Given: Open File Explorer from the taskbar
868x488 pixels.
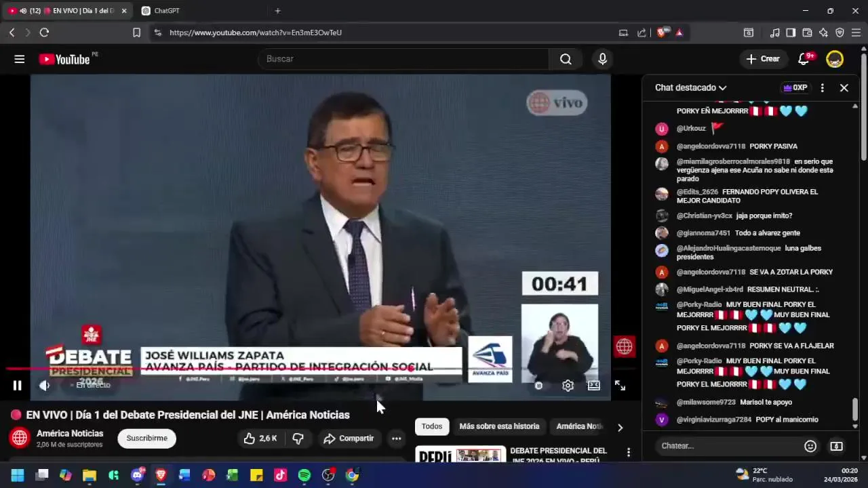Looking at the screenshot, I should click(90, 475).
